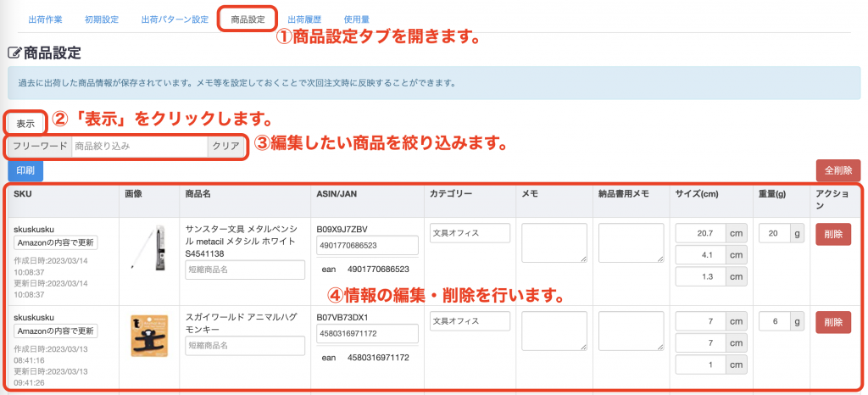Focus the 商品絞り込み free word field
Screen dimensions: 868x395
[x=140, y=146]
